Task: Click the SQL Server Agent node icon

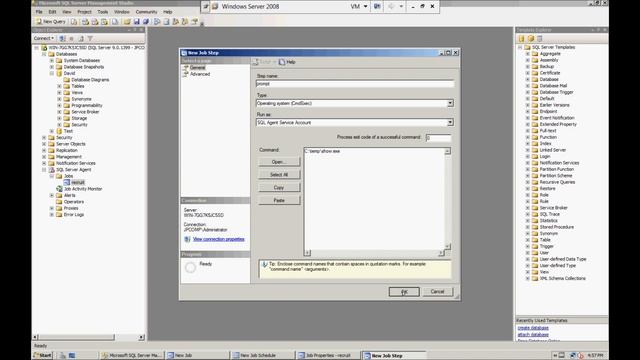Action: 51,169
